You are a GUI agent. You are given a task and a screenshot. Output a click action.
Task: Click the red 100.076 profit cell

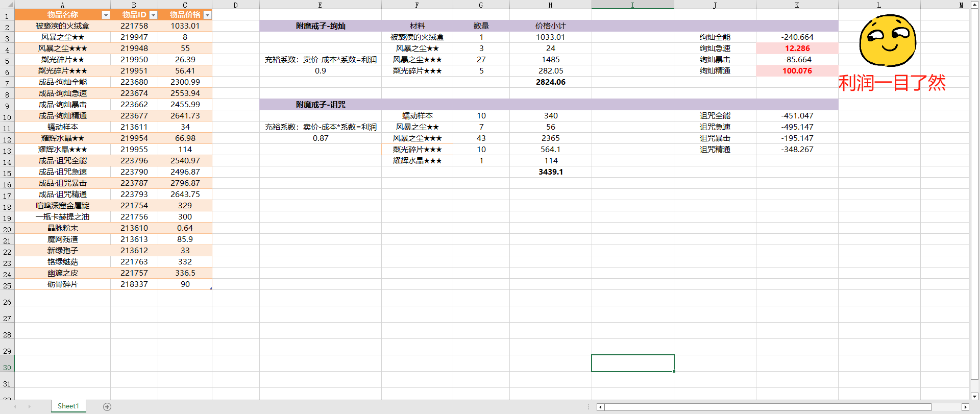(797, 71)
